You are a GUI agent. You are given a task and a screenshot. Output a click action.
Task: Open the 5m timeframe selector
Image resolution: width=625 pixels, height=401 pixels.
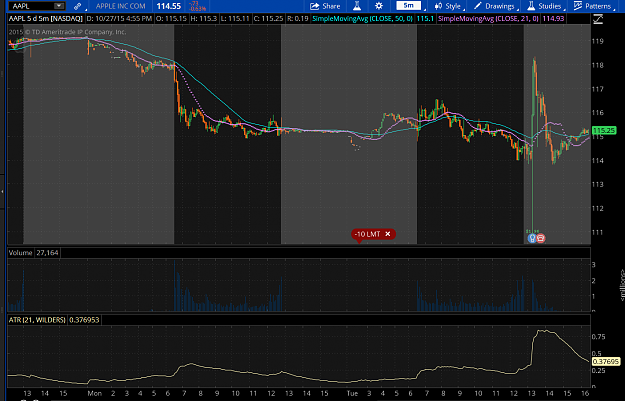click(409, 6)
